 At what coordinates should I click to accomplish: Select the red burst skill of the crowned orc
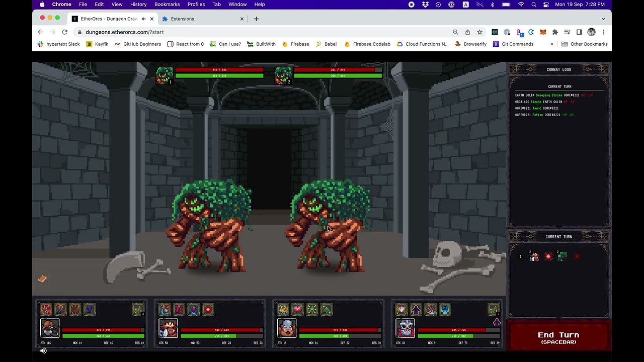(x=208, y=309)
